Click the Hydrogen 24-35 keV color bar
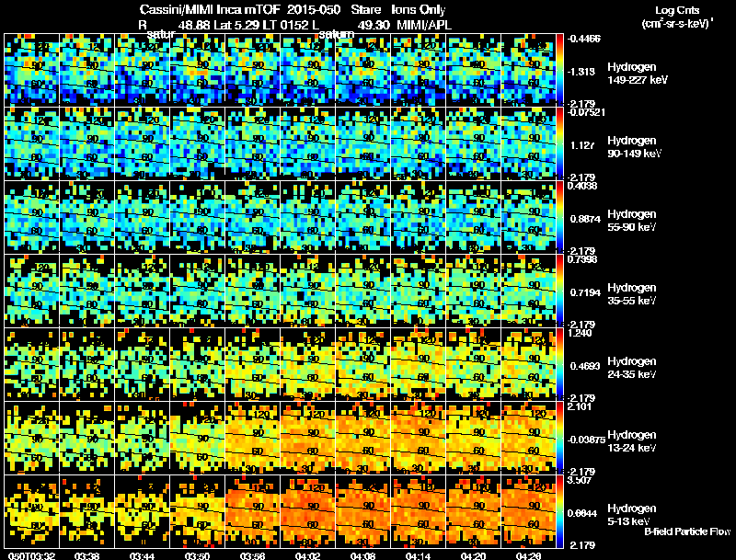Image resolution: width=736 pixels, height=560 pixels. pos(559,364)
